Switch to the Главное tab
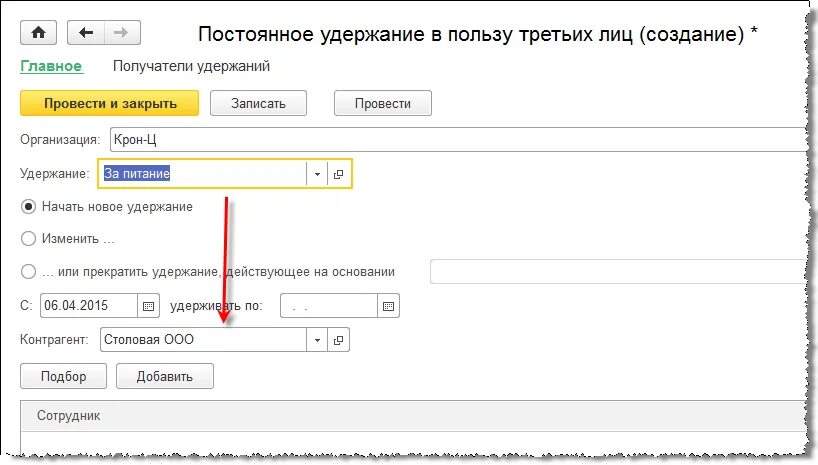818x465 pixels. (51, 66)
